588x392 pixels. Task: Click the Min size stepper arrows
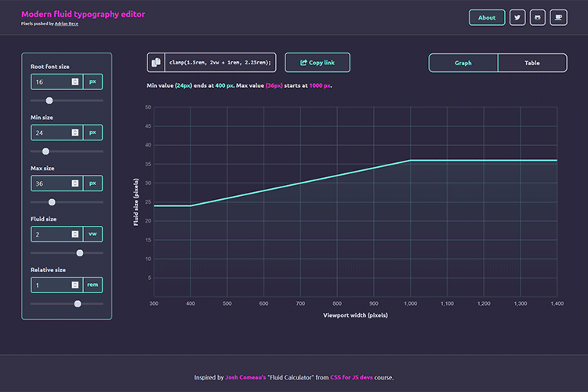click(75, 132)
